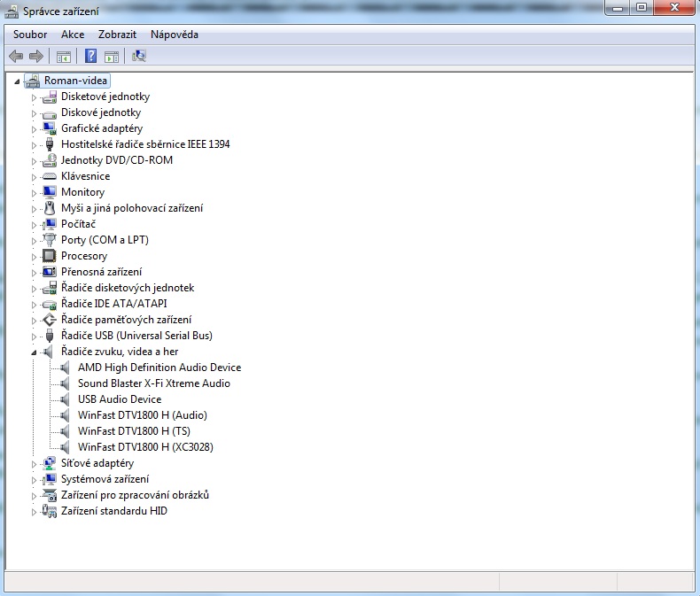Click the Jednotky DVD/CD-ROM disc icon

(x=50, y=160)
